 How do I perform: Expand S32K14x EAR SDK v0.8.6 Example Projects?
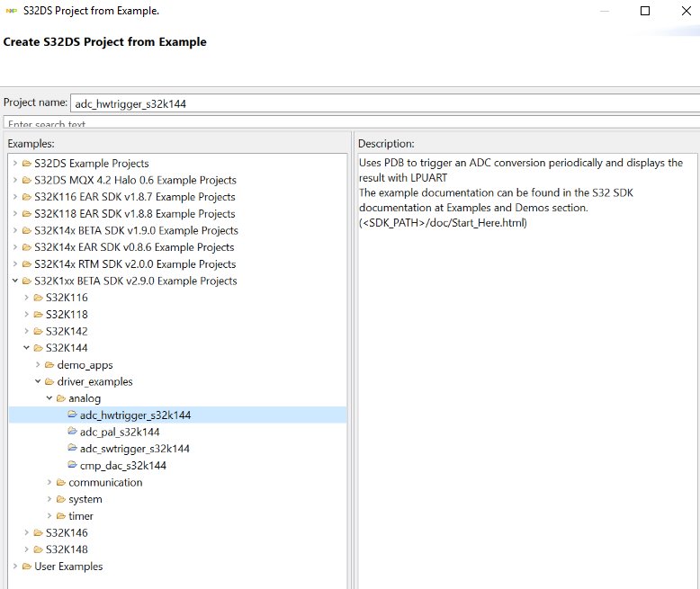click(15, 247)
